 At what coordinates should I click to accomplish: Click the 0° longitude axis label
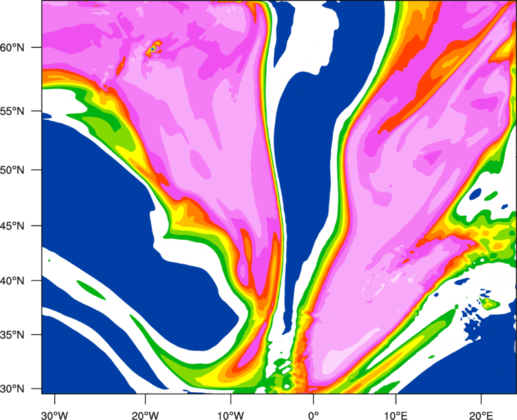point(313,415)
